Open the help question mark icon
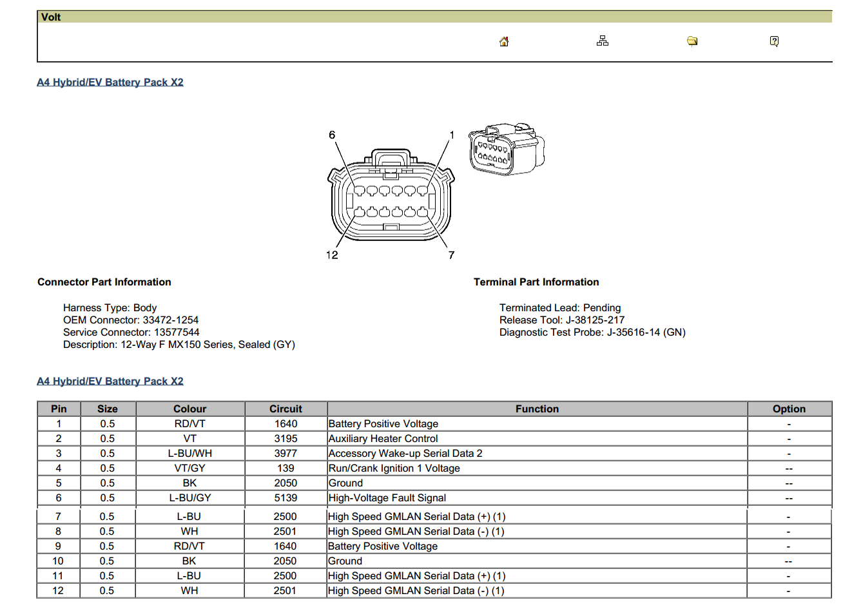This screenshot has height=616, width=852. click(x=774, y=41)
